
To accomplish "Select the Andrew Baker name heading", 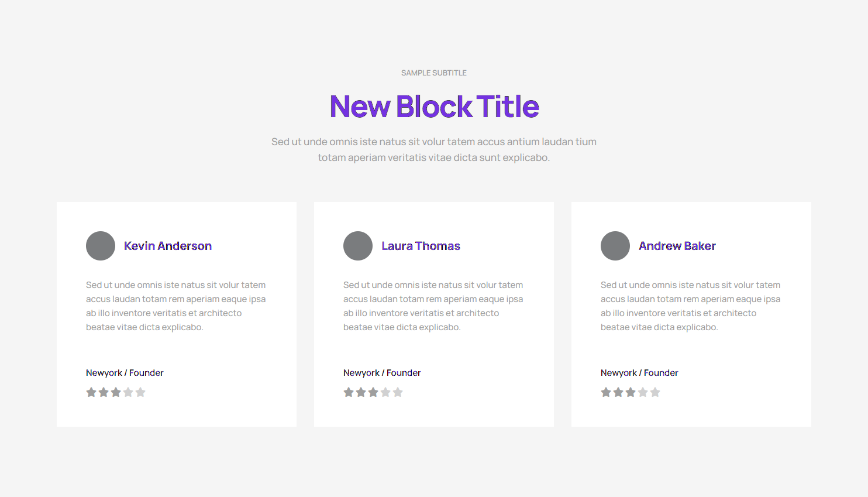I will coord(677,246).
